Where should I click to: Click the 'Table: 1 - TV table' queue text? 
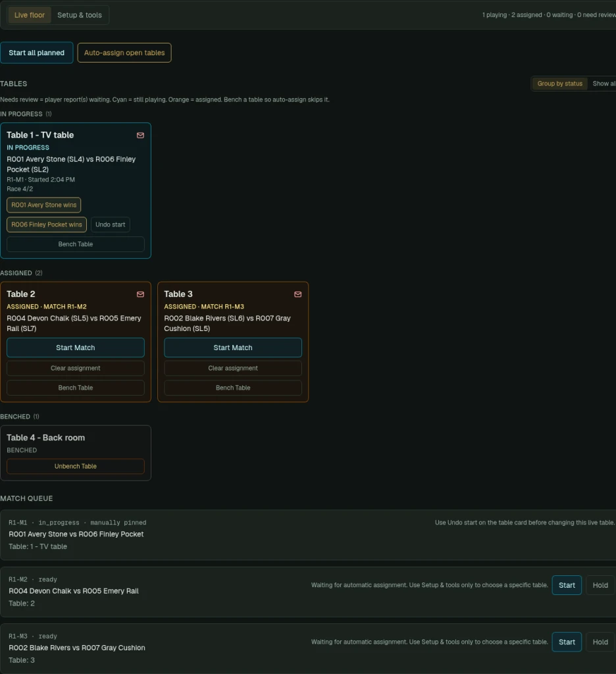click(38, 547)
